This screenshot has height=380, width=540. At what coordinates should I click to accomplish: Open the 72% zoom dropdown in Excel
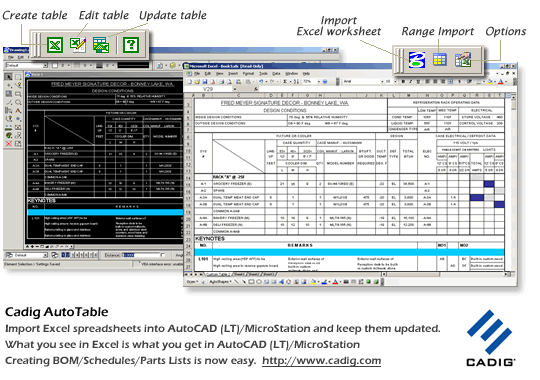point(319,81)
